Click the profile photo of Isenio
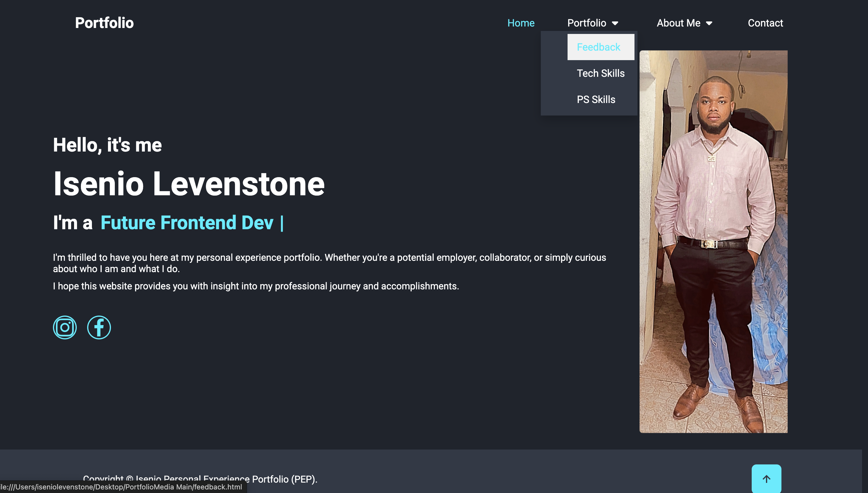 [x=713, y=241]
